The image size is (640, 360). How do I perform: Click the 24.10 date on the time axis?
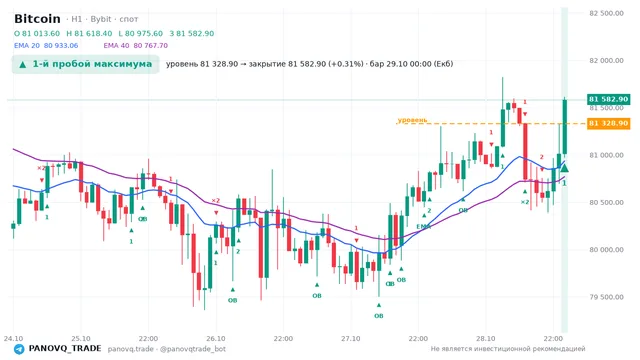point(13,338)
